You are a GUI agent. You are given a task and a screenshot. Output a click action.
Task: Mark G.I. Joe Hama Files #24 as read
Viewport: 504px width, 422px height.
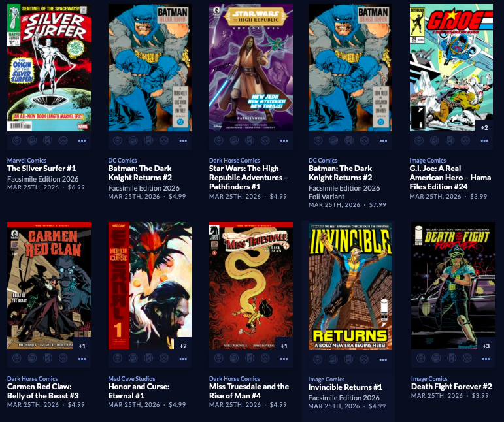(x=450, y=140)
